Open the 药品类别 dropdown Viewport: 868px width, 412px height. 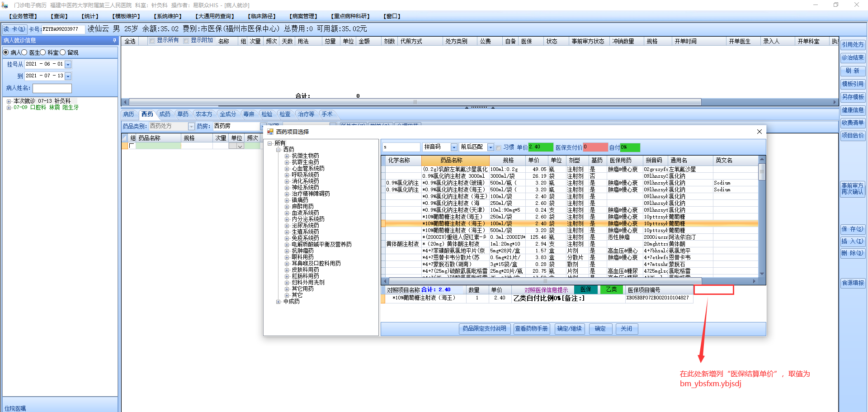coord(191,127)
